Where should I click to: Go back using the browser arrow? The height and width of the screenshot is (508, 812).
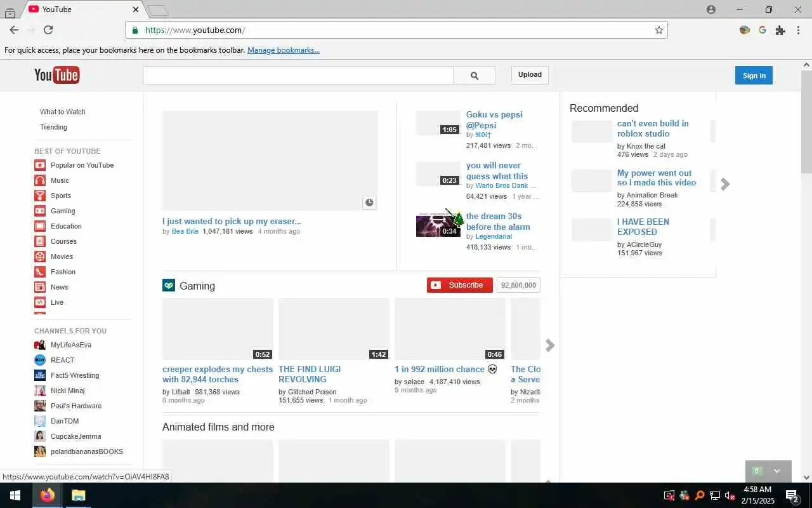tap(14, 30)
